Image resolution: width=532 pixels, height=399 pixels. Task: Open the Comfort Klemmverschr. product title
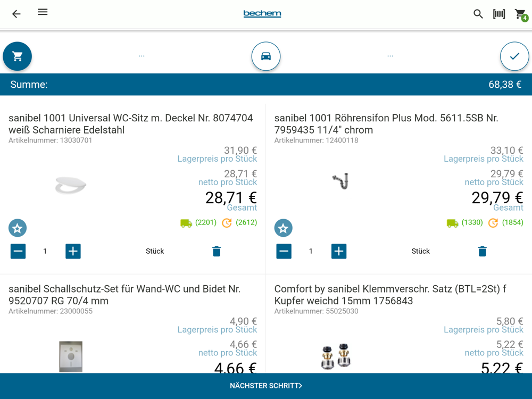(x=390, y=295)
